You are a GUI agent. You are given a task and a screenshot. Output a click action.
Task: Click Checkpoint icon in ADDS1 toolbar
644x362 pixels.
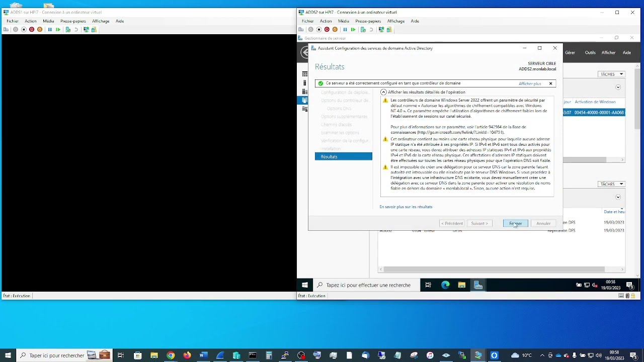[x=68, y=30]
